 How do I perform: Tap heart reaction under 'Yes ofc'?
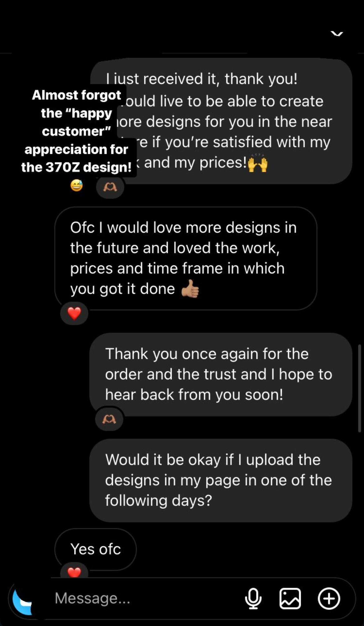[74, 571]
